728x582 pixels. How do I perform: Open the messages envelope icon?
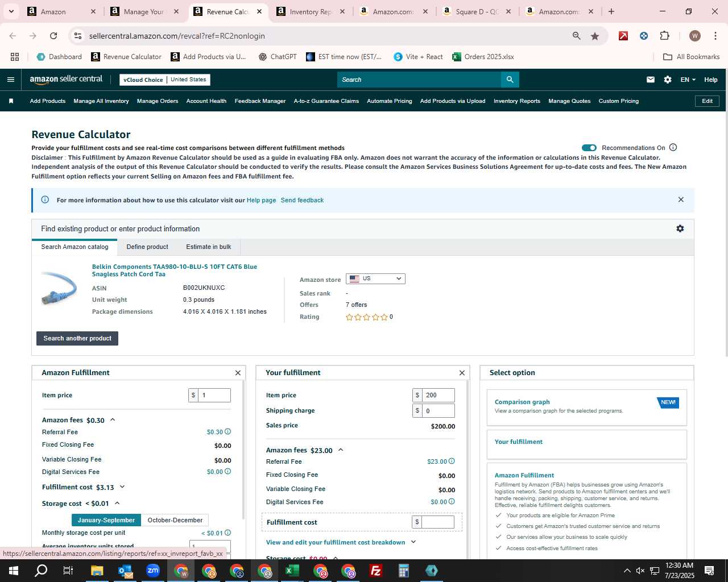point(651,80)
